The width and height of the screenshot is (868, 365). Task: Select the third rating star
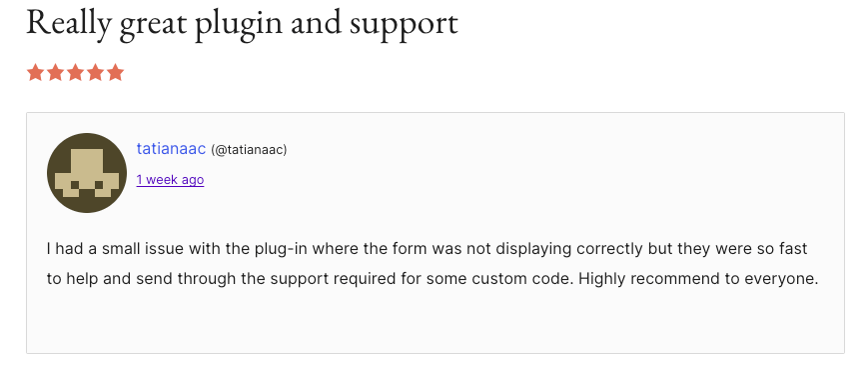tap(75, 73)
